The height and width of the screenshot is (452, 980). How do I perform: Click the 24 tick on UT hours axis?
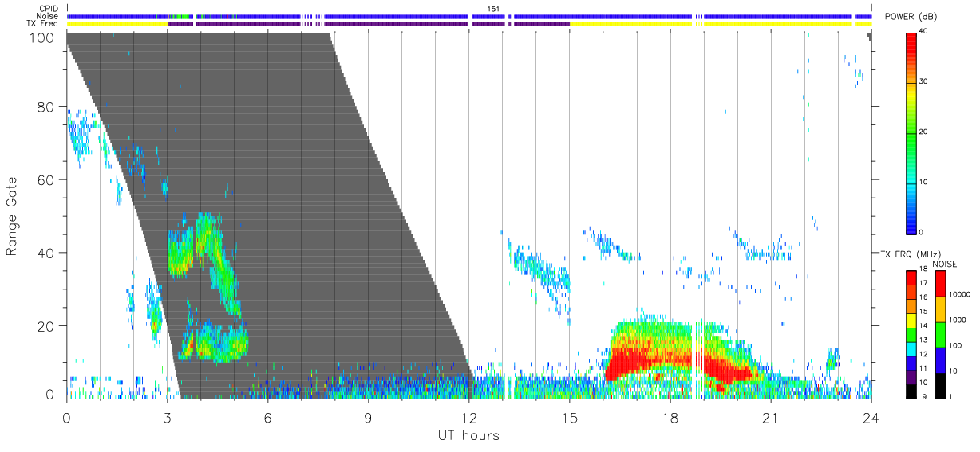[x=871, y=418]
